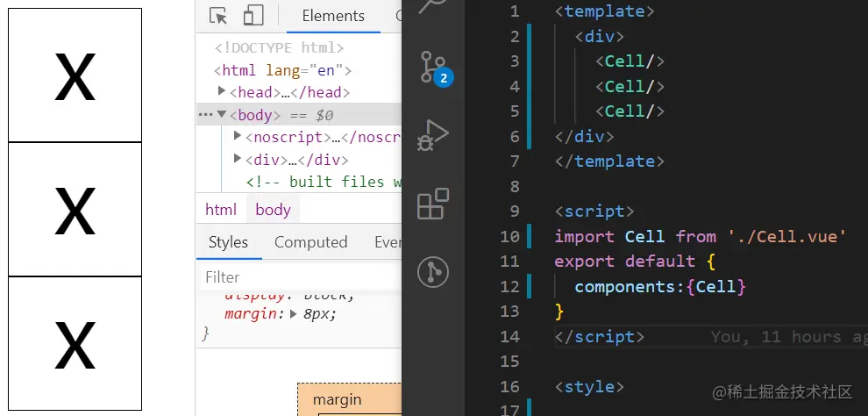Open the three-dot menu beside body
This screenshot has width=868, height=416.
click(205, 115)
